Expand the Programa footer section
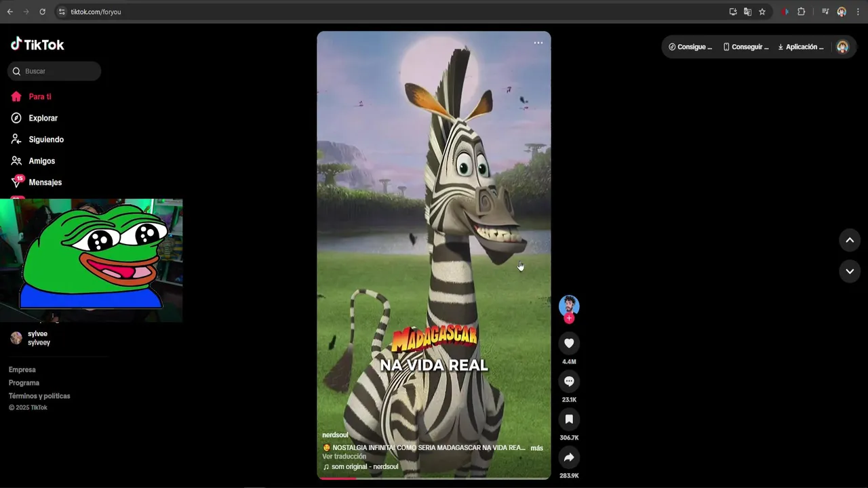This screenshot has width=868, height=488. pyautogui.click(x=24, y=383)
